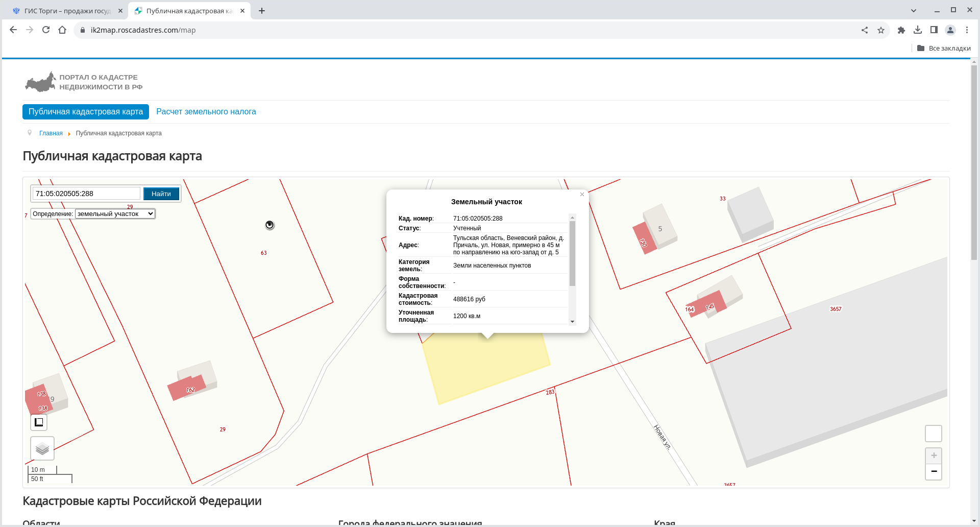
Task: Open the browser downloads icon
Action: 918,30
